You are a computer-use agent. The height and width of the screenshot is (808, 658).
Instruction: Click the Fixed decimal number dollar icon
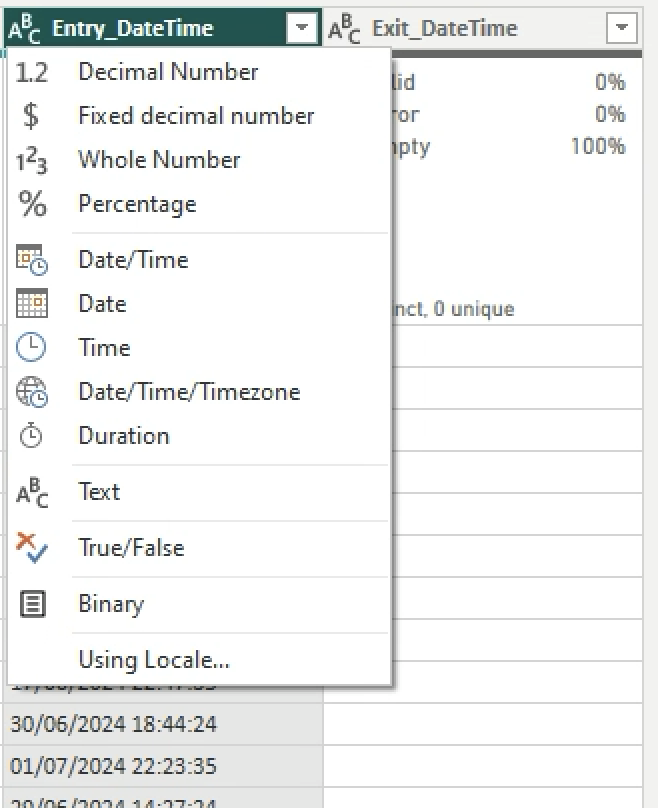32,116
